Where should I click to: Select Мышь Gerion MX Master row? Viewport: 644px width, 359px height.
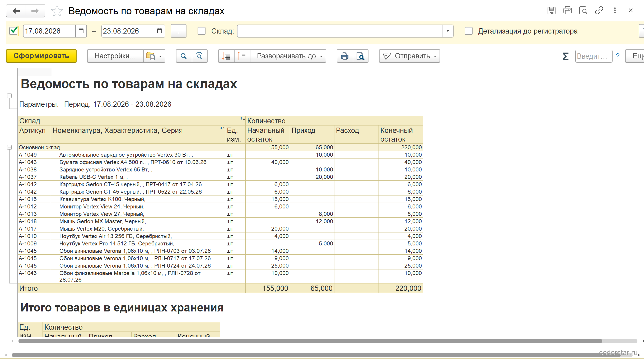click(x=220, y=221)
